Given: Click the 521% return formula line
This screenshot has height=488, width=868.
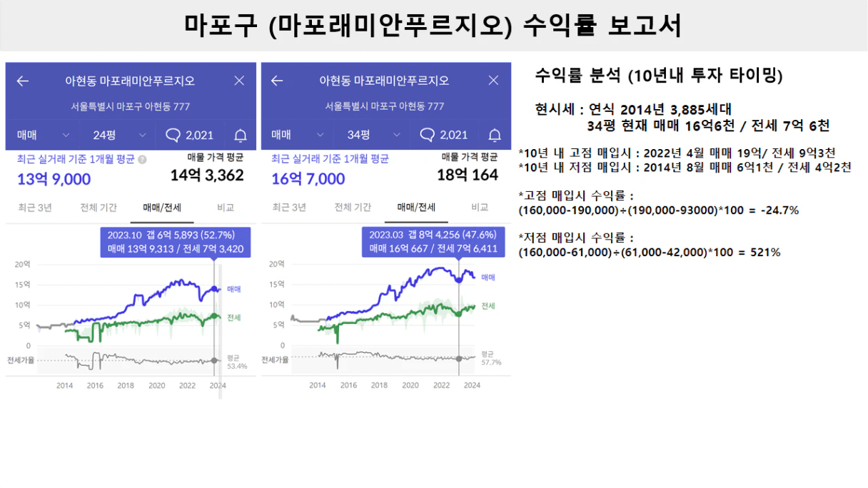Looking at the screenshot, I should pyautogui.click(x=649, y=253).
